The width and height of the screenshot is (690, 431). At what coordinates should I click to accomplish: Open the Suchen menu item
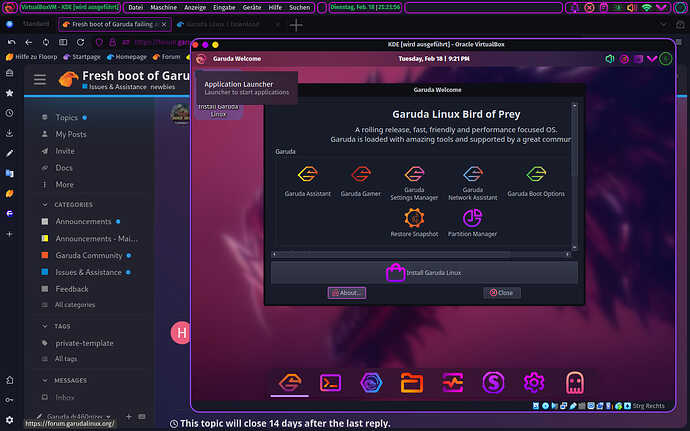(x=299, y=7)
